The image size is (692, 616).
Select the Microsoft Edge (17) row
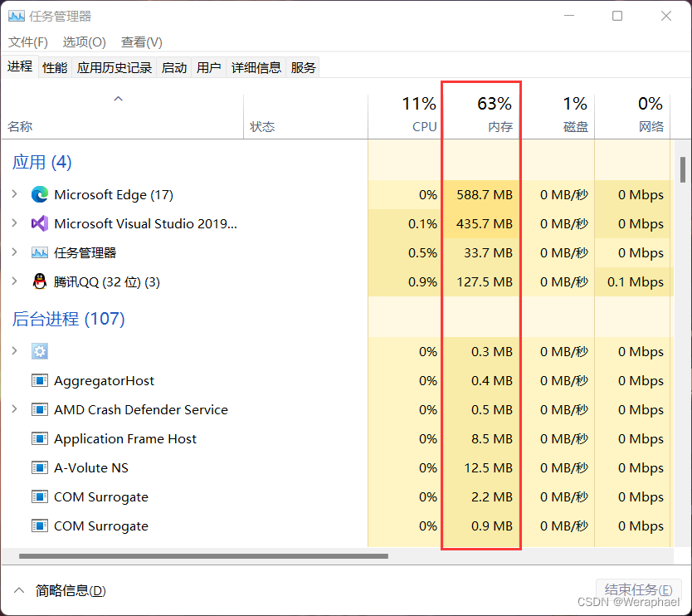[x=338, y=195]
